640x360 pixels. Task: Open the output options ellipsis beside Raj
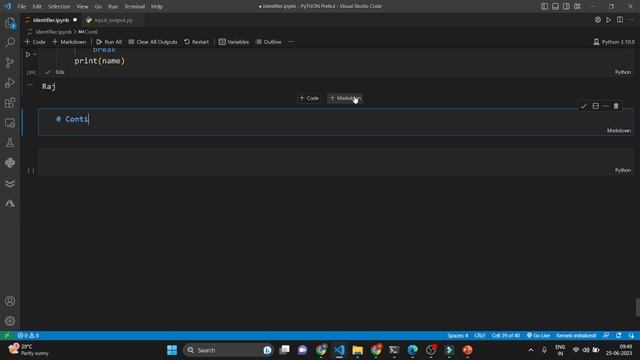(x=29, y=84)
